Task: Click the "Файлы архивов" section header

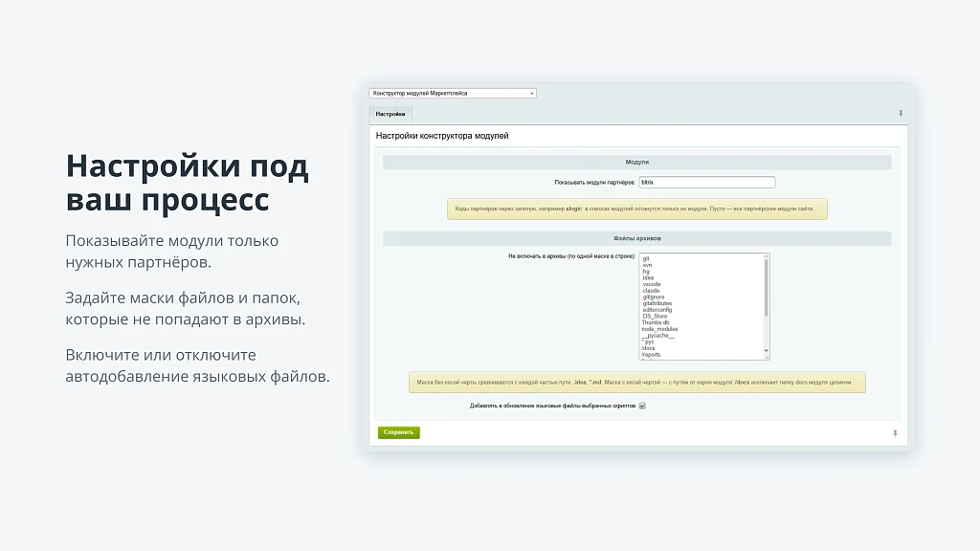Action: (x=636, y=238)
